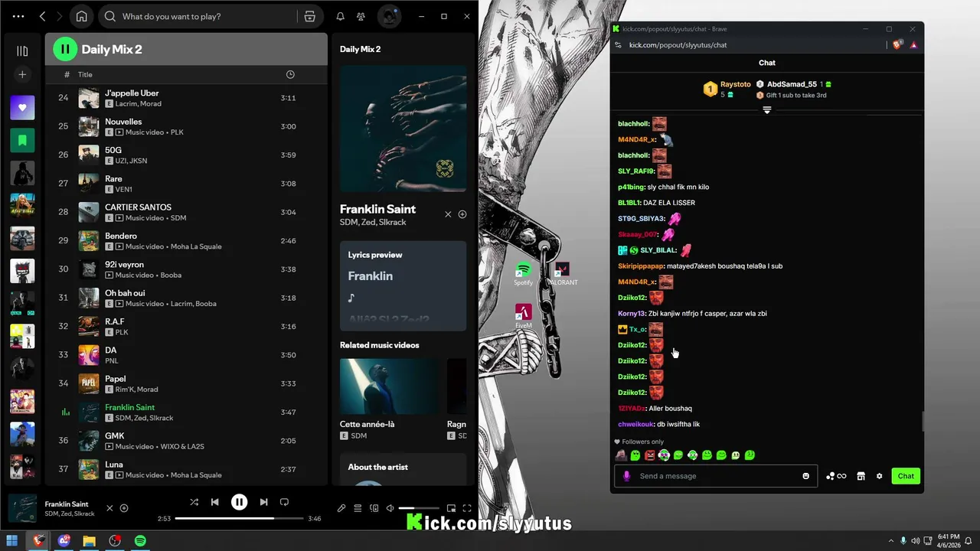Enter Spotify full screen mode
Viewport: 980px width, 551px height.
pos(467,508)
